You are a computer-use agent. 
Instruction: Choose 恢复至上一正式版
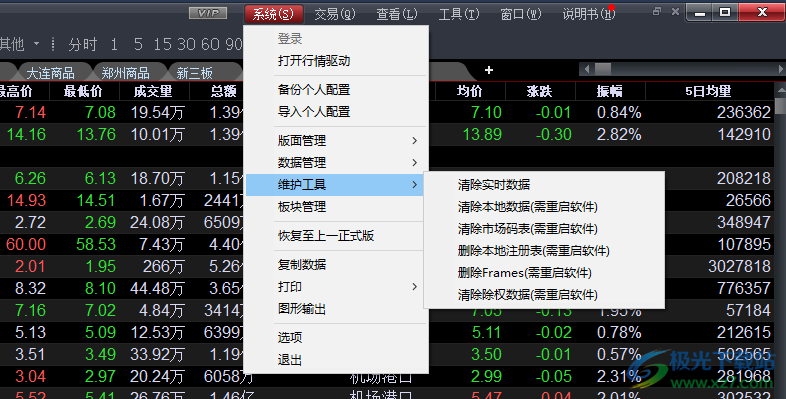(335, 236)
